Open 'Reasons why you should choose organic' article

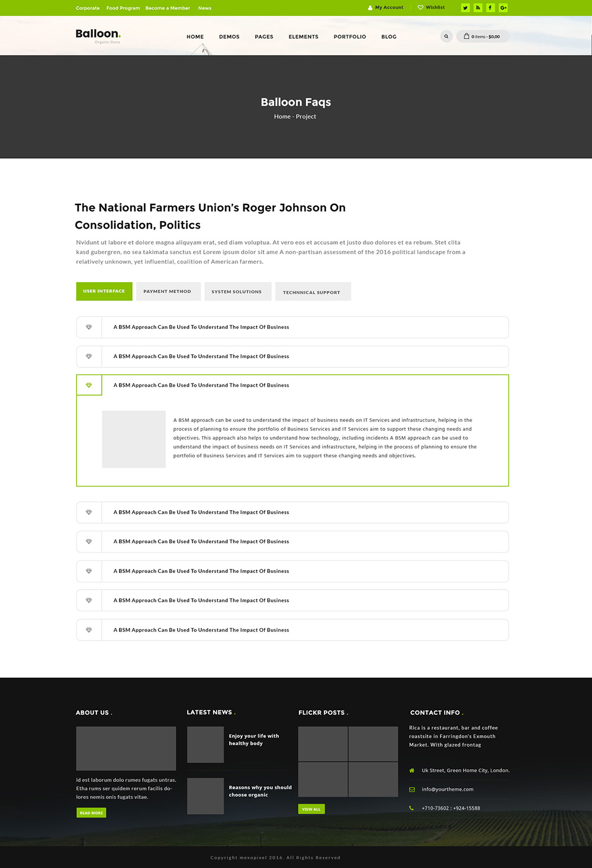260,791
